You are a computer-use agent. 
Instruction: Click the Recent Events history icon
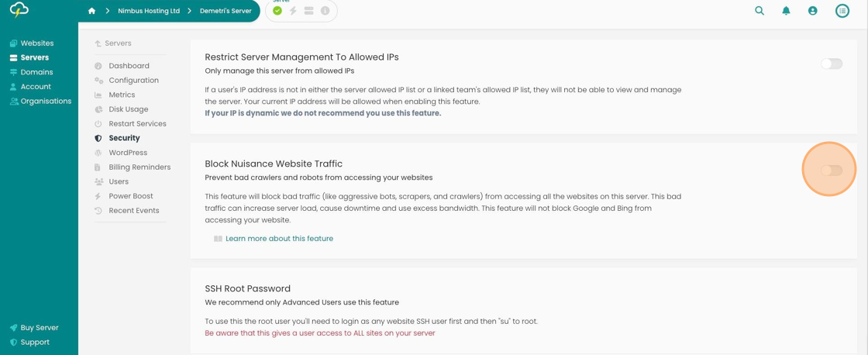pos(98,211)
